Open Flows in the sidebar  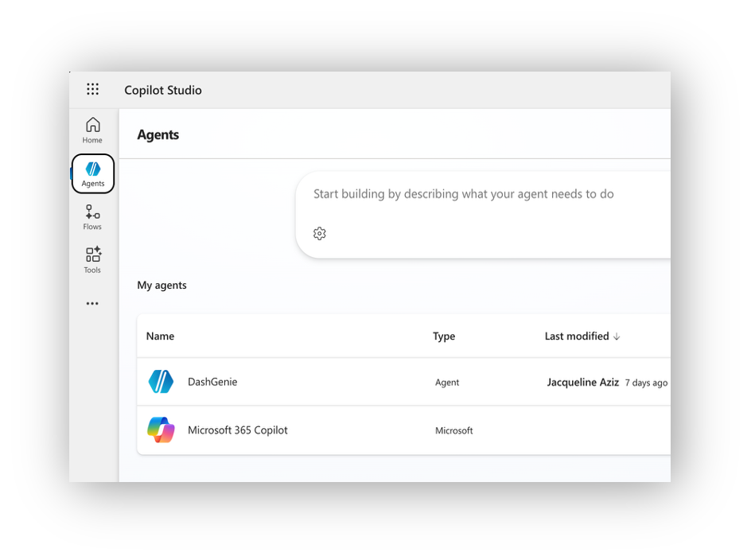[92, 217]
